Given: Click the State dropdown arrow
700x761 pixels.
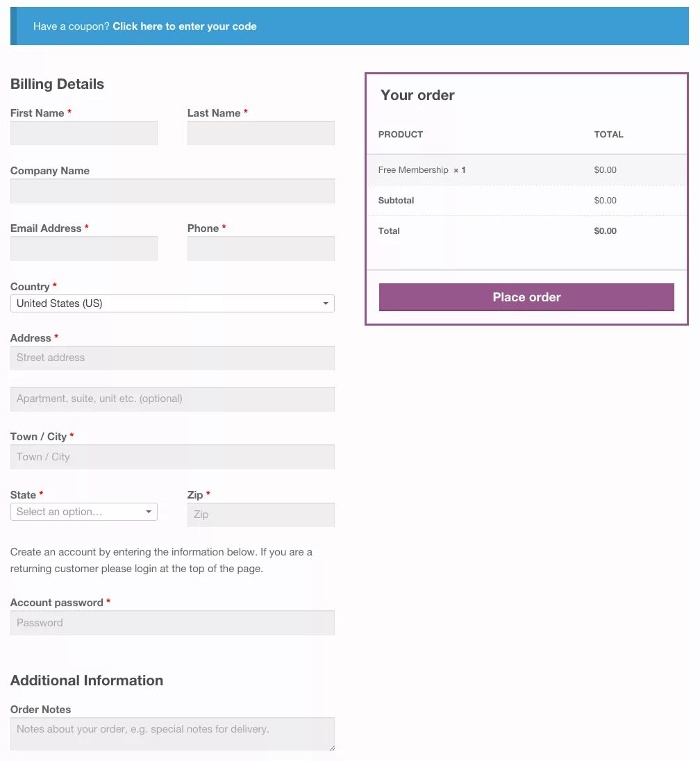Looking at the screenshot, I should click(149, 512).
